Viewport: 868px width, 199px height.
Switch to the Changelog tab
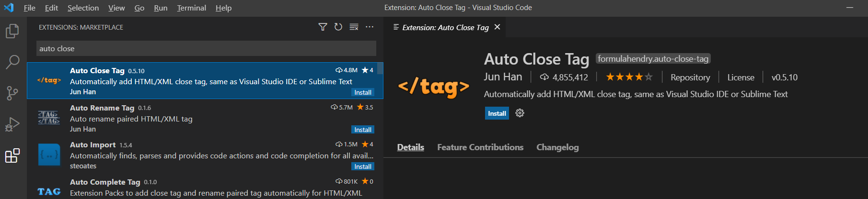(557, 147)
